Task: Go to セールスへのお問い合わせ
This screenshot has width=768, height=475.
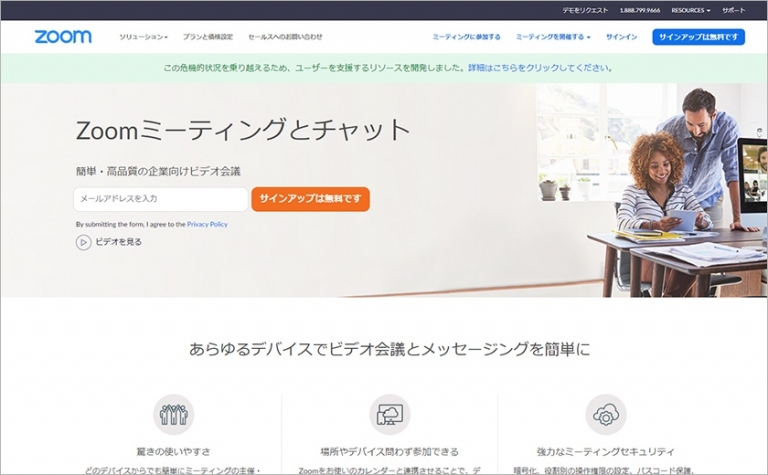Action: click(285, 37)
